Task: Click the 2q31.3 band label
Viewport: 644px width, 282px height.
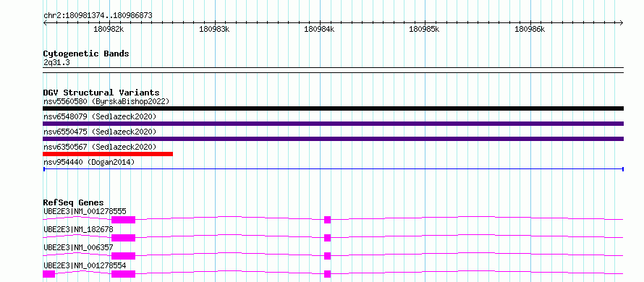Action: 57,62
